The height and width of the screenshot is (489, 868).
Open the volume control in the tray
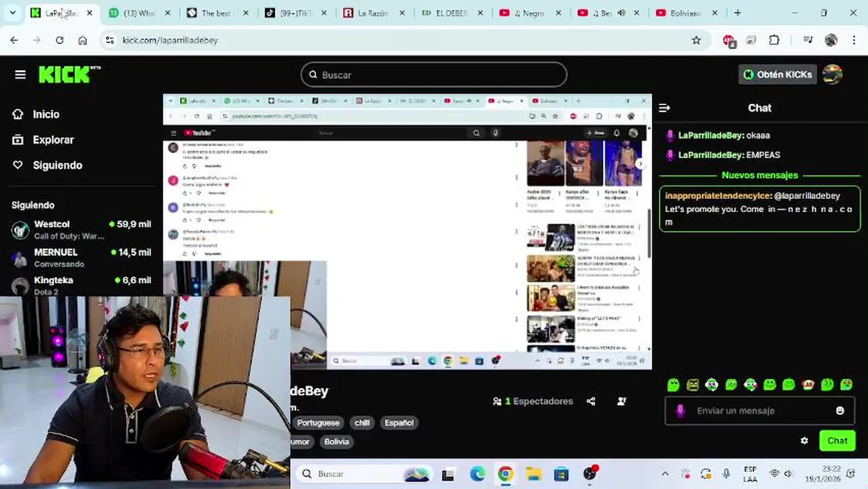(789, 474)
